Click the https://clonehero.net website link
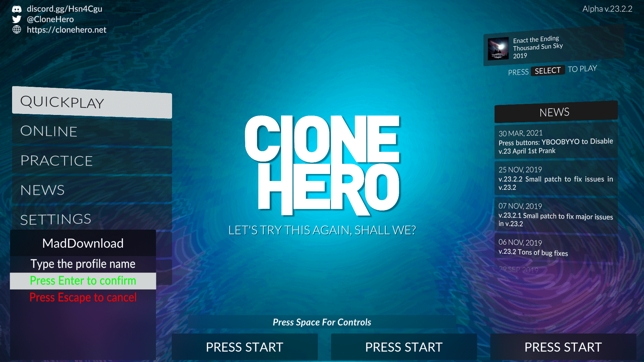 pyautogui.click(x=65, y=29)
